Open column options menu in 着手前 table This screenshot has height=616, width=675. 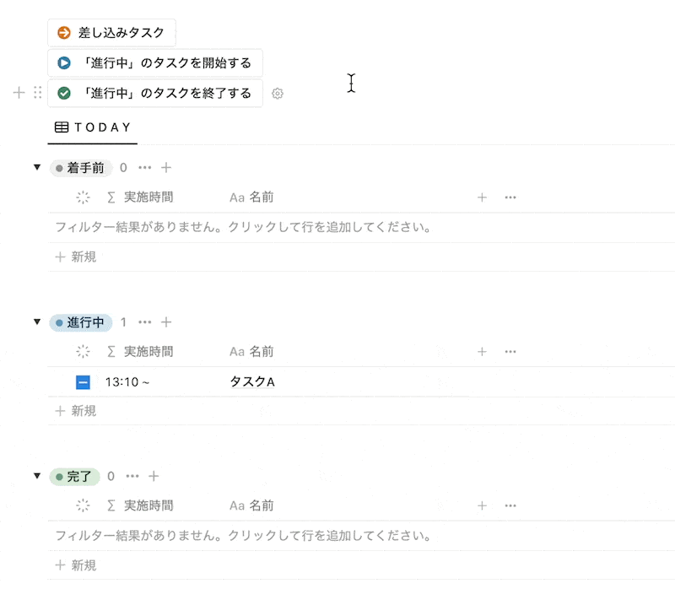[x=510, y=197]
